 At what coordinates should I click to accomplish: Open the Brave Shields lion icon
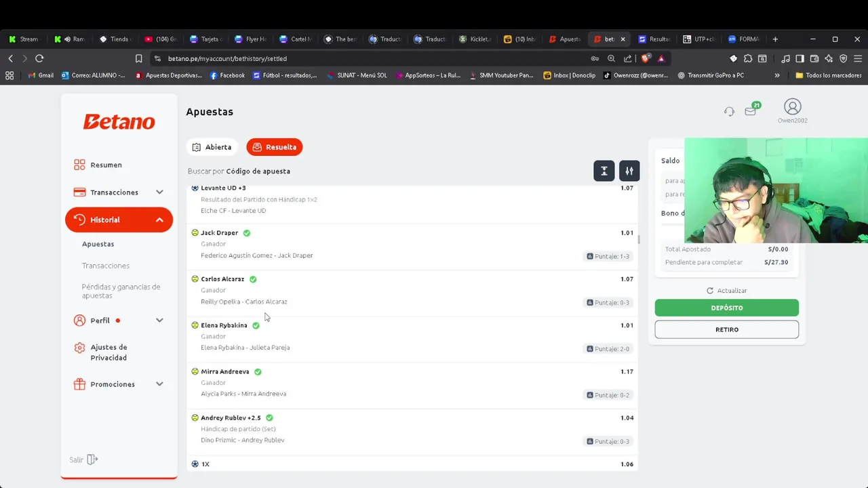645,58
